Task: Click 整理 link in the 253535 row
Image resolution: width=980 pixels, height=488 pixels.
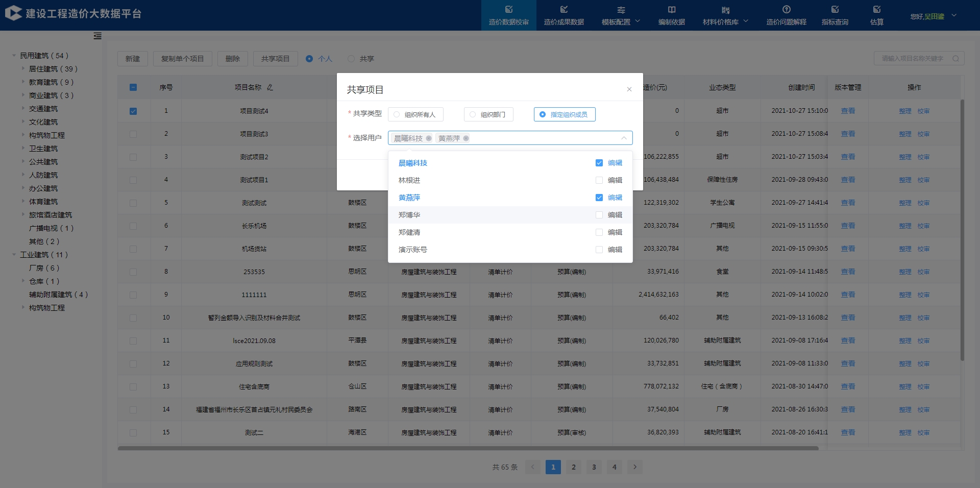Action: click(x=905, y=272)
